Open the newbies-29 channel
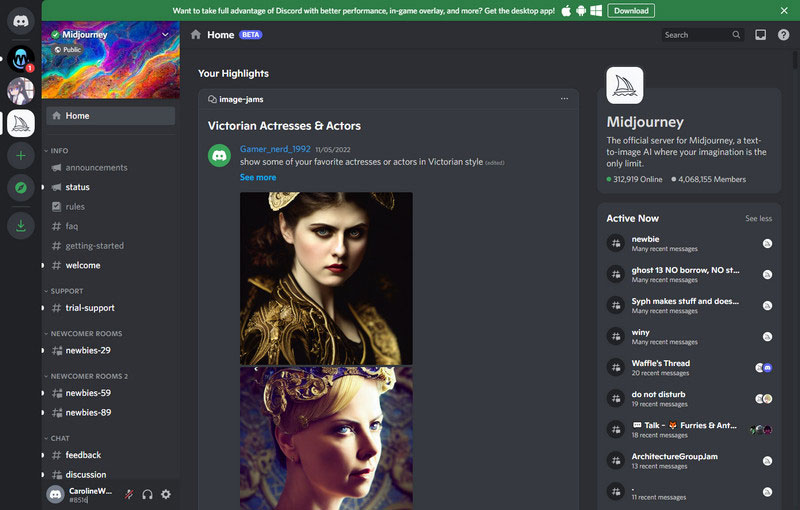The width and height of the screenshot is (800, 510). [x=110, y=350]
